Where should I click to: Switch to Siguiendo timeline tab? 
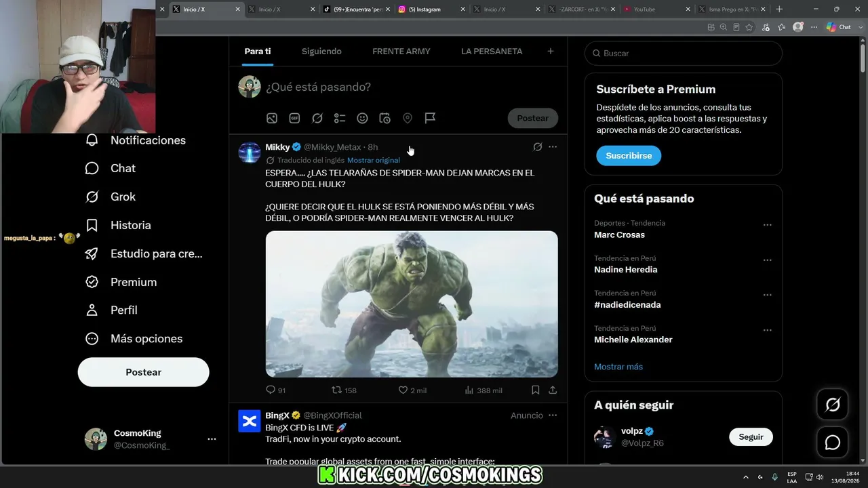321,52
